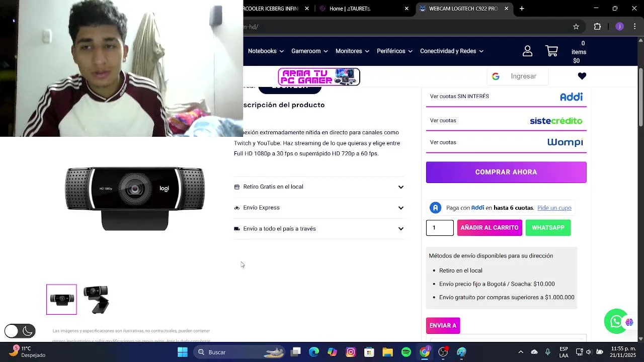This screenshot has width=644, height=362.
Task: Open the Pide un cupo link
Action: click(554, 208)
